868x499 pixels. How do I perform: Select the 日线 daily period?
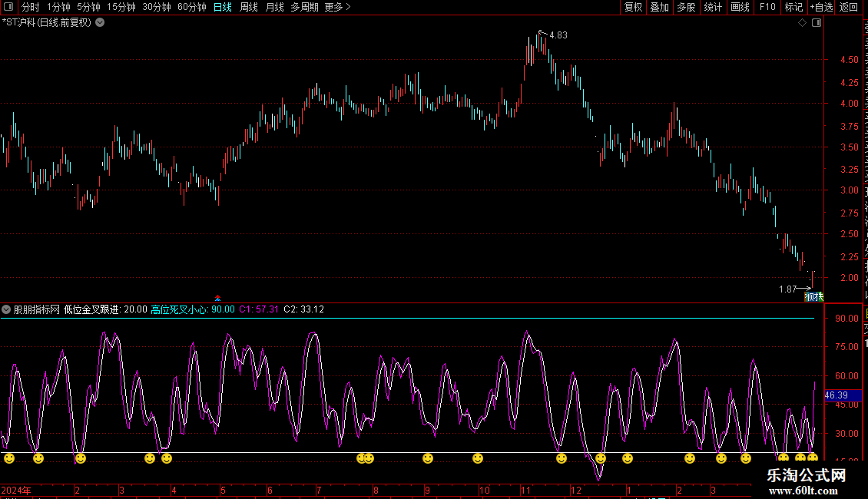[x=223, y=7]
